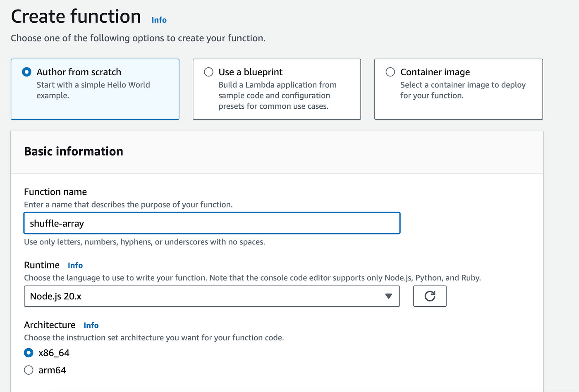Click the Function name text field
This screenshot has height=392, width=579.
(x=212, y=223)
